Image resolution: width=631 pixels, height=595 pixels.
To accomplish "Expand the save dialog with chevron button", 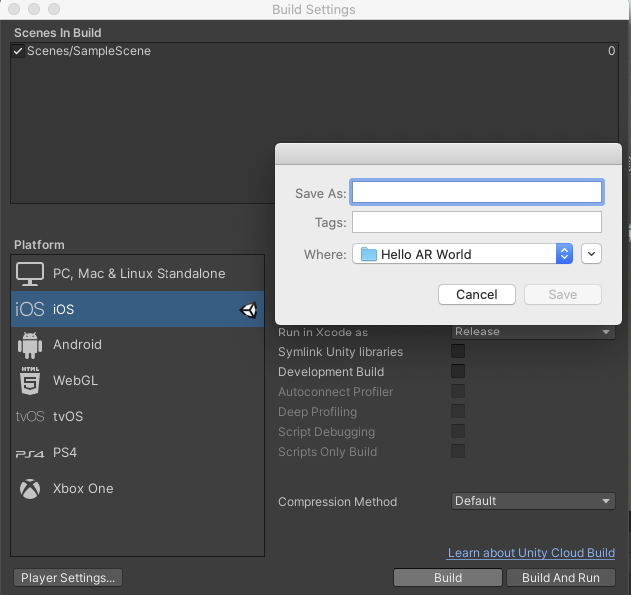I will (x=591, y=254).
